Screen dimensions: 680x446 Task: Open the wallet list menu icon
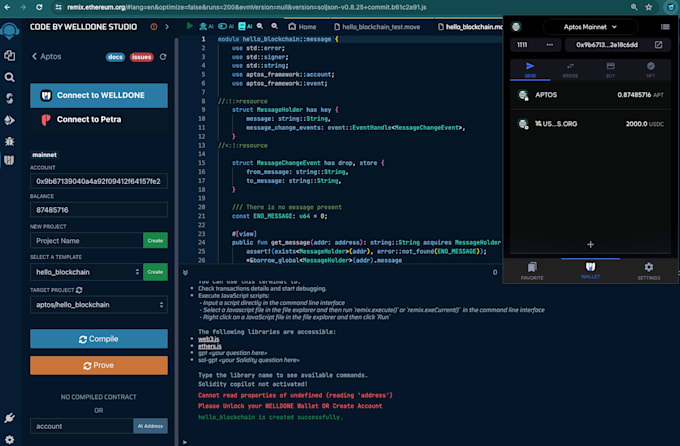665,27
